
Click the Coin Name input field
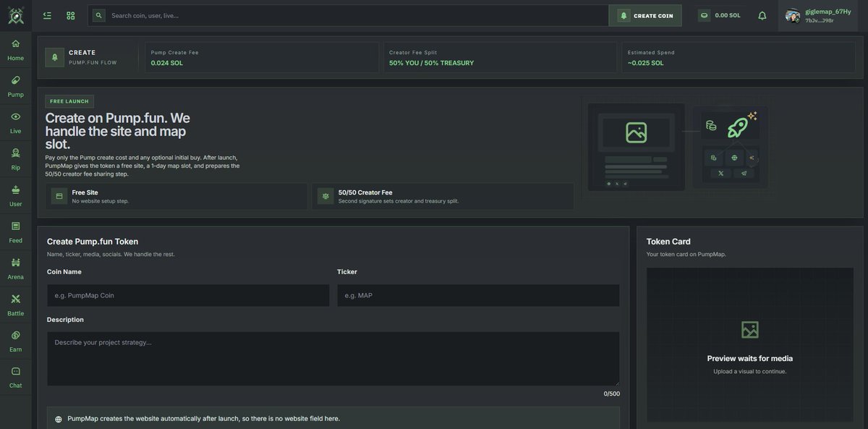coord(188,295)
